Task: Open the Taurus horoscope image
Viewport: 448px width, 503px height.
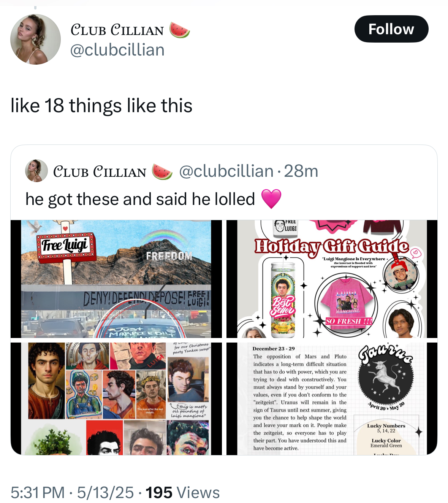Action: 332,398
